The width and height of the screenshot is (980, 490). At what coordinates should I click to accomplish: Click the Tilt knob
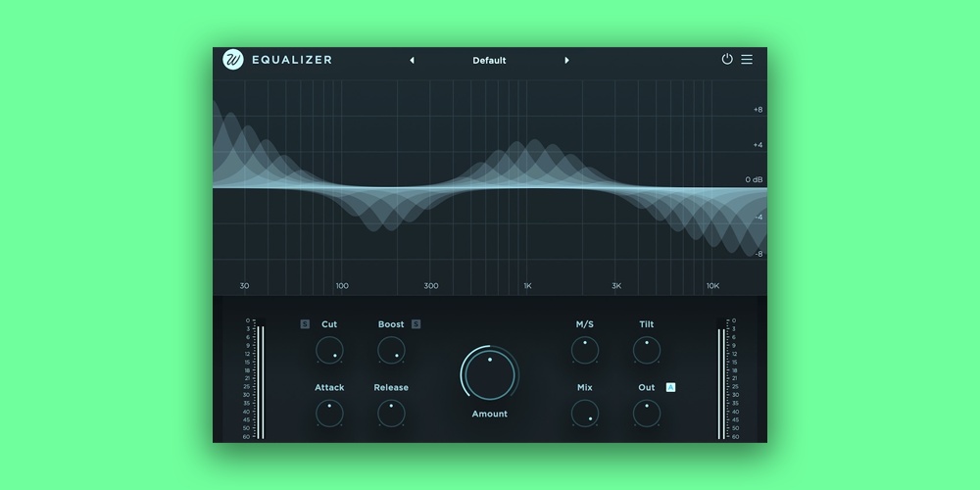(647, 350)
